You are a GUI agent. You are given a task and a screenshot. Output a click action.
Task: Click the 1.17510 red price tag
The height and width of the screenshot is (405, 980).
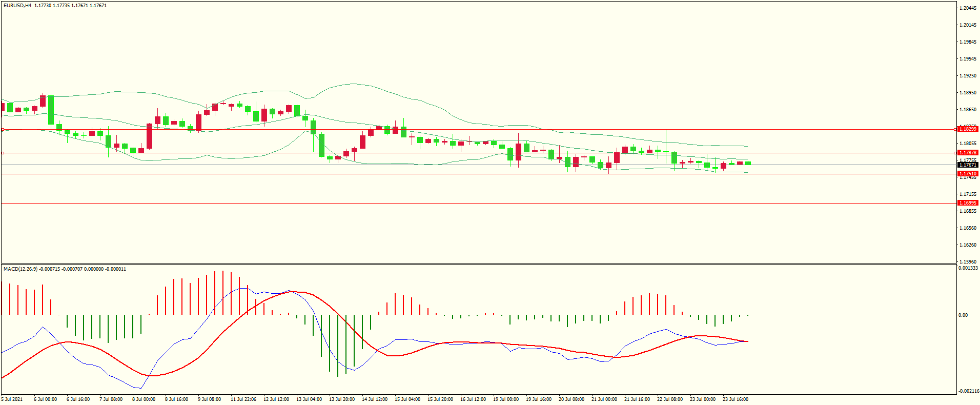tap(968, 174)
